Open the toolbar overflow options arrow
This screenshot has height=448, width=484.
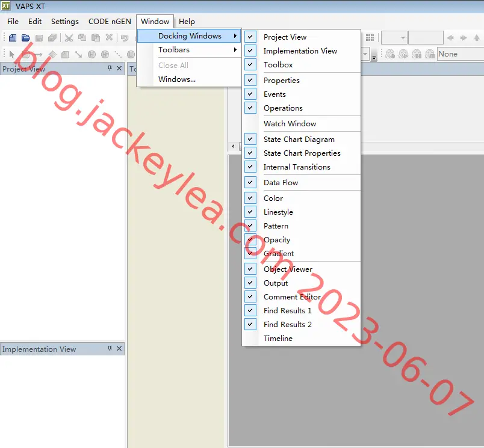pos(374,57)
